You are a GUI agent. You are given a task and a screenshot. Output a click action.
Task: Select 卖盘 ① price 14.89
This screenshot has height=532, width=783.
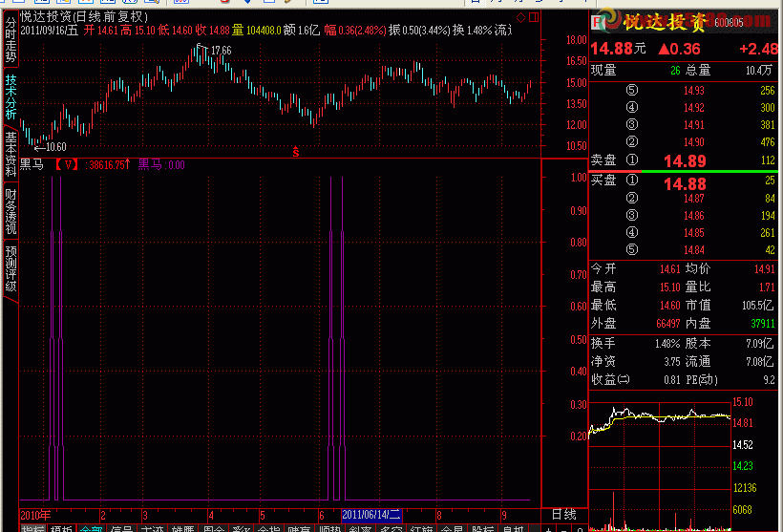click(685, 160)
